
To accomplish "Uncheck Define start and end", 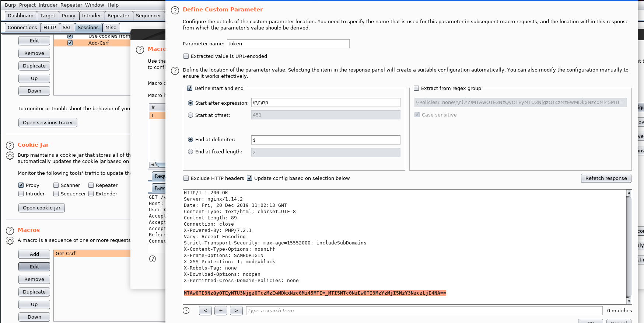I will click(190, 88).
